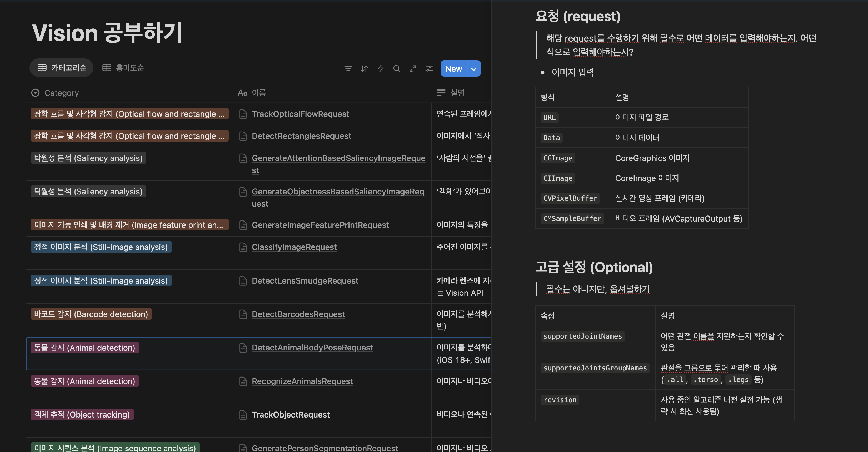Open the RecognizeAnimalsRequest page link

(302, 381)
